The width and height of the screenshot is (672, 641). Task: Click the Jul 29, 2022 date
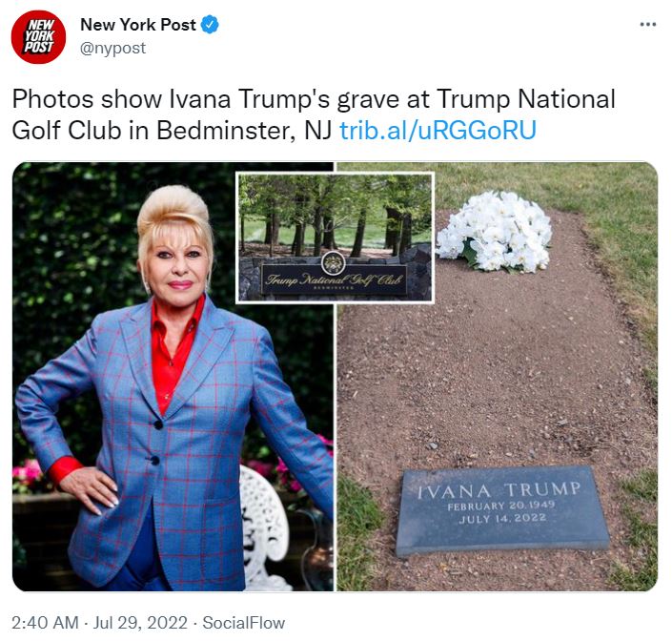(x=140, y=623)
